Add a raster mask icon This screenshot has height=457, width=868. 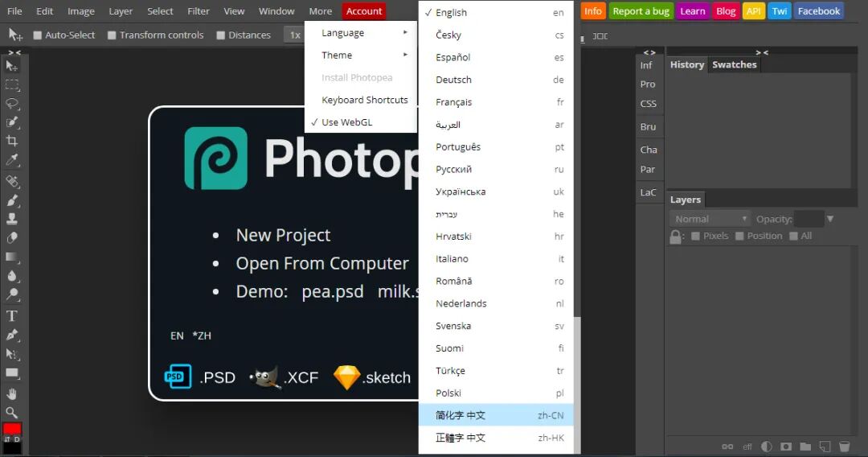786,447
